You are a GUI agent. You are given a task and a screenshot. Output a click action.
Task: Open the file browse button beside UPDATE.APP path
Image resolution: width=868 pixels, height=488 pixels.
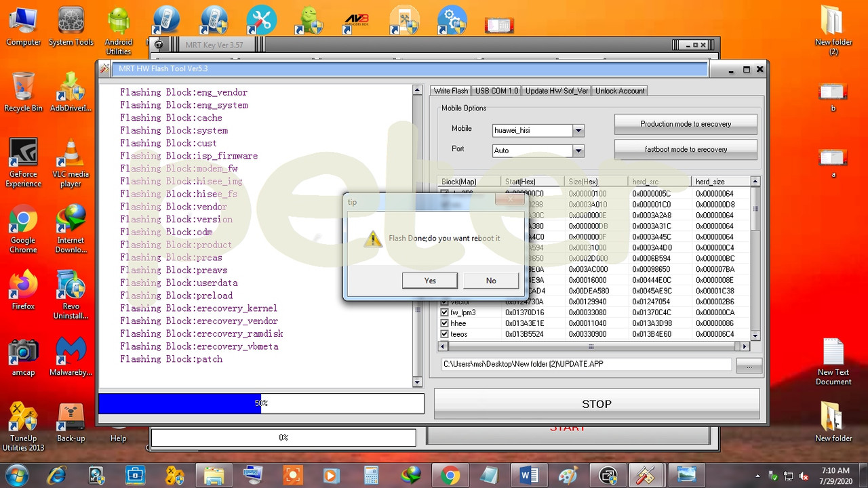[x=749, y=365]
